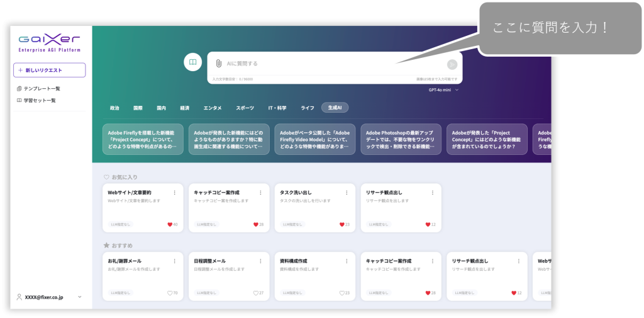644x318 pixels.
Task: Open three-dot menu on お礼/謝罪メール card
Action: coord(174,261)
